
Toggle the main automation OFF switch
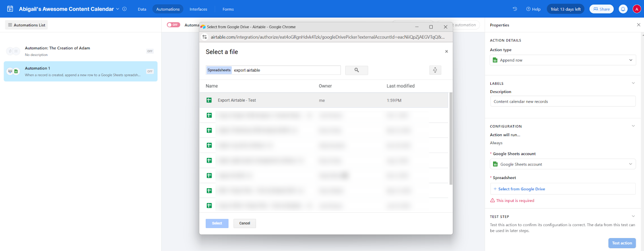point(173,25)
